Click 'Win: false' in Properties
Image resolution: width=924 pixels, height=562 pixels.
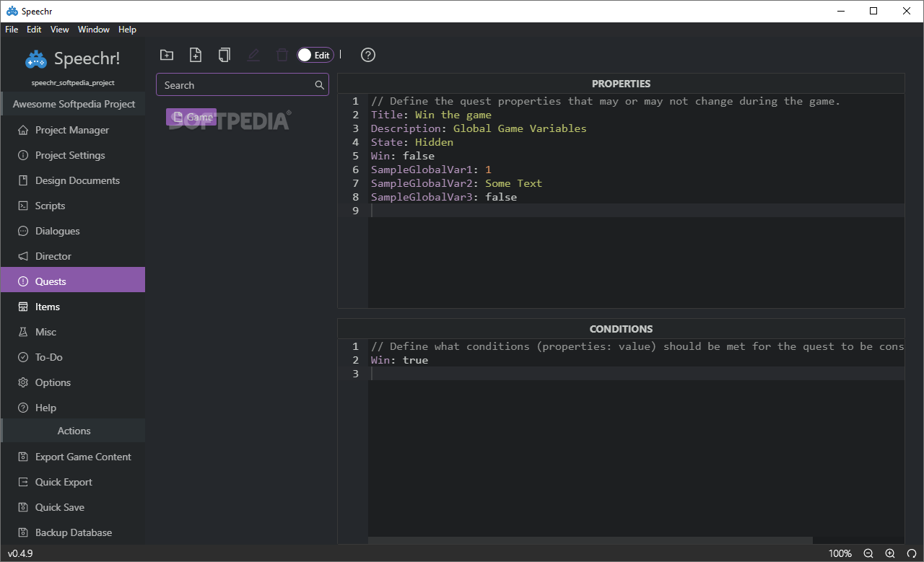[403, 156]
